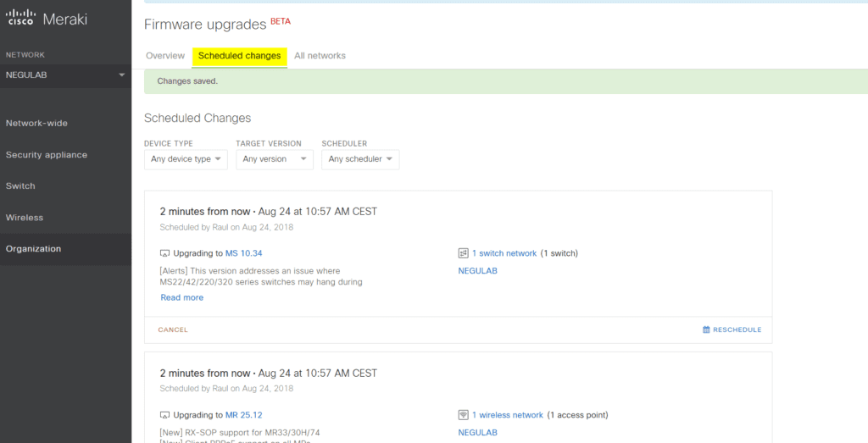Viewport: 868px width, 443px height.
Task: Click the BETA label
Action: point(281,21)
